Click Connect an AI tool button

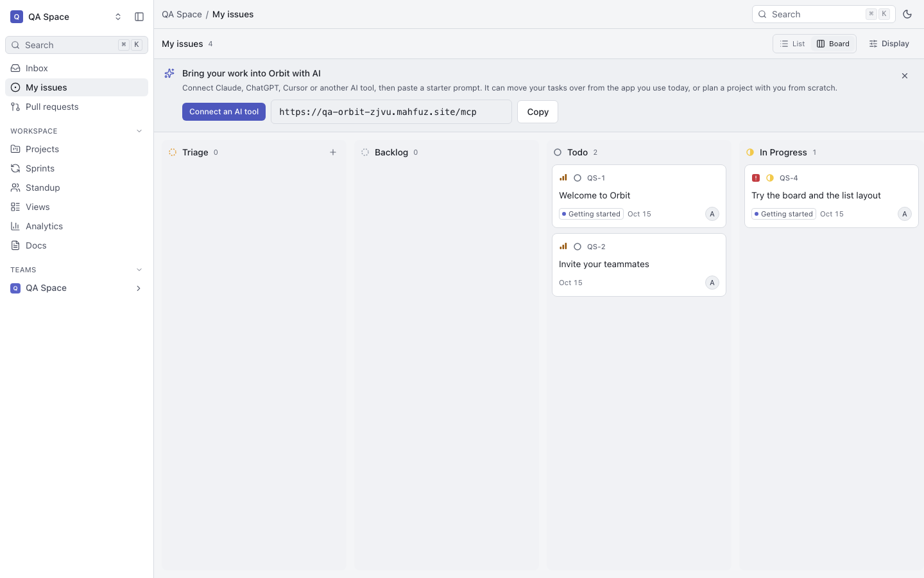coord(224,112)
